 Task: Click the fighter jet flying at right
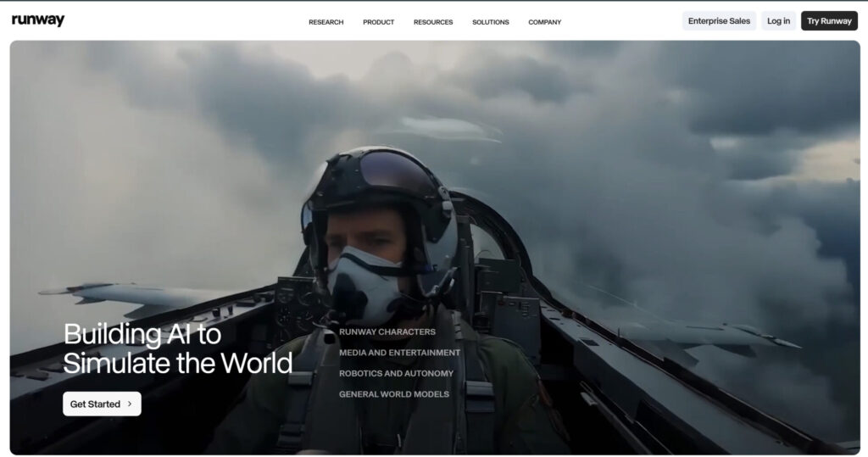[x=721, y=335]
